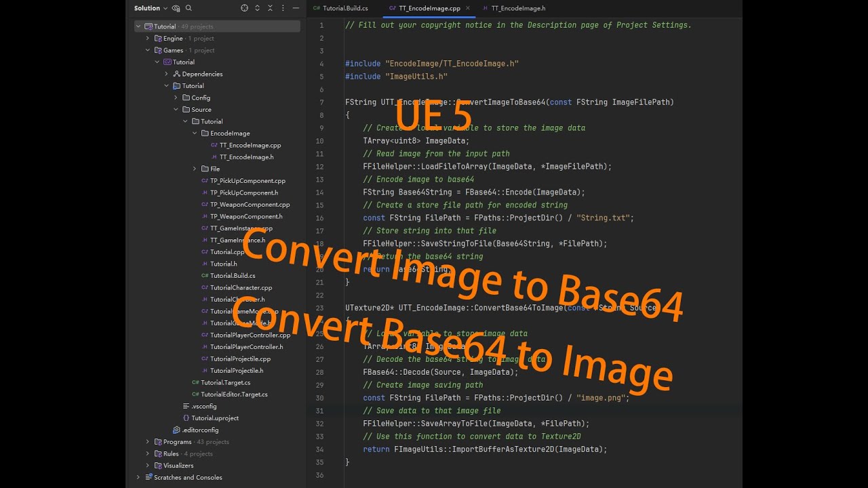Click the File folder icon
868x488 pixels.
[x=205, y=169]
